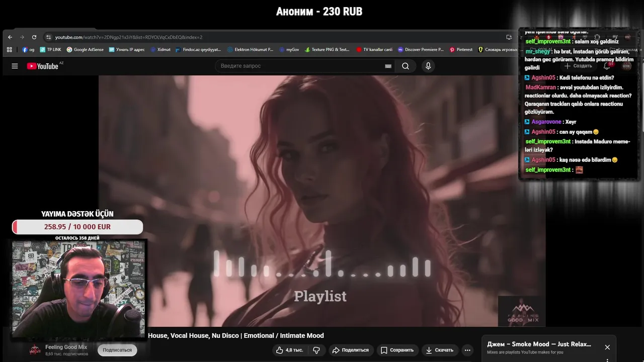The height and width of the screenshot is (362, 644).
Task: Open the apps grid in the bookmarks bar
Action: [10, 50]
